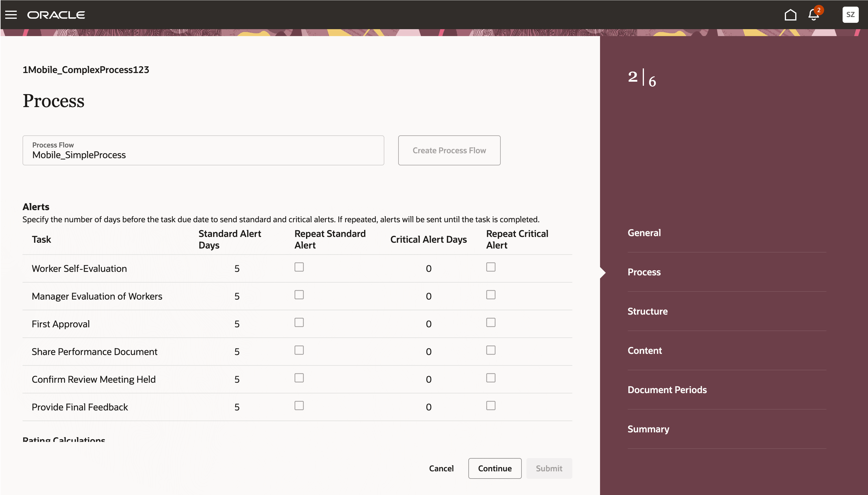Toggle Repeat Standard Alert for Provide Final Feedback
The image size is (868, 495).
coord(299,406)
